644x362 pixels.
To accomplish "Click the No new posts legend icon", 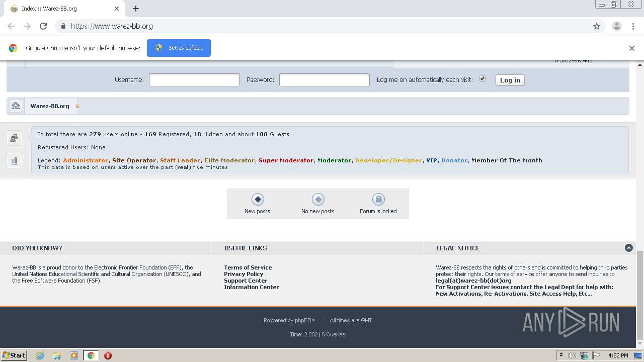I will point(317,199).
